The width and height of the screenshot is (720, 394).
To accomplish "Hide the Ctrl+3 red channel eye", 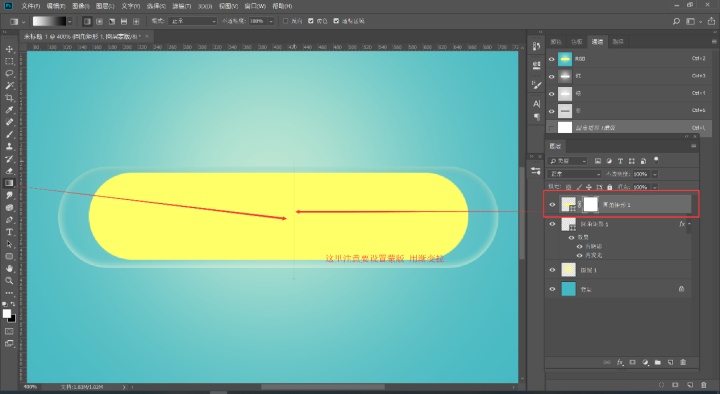I will 551,76.
